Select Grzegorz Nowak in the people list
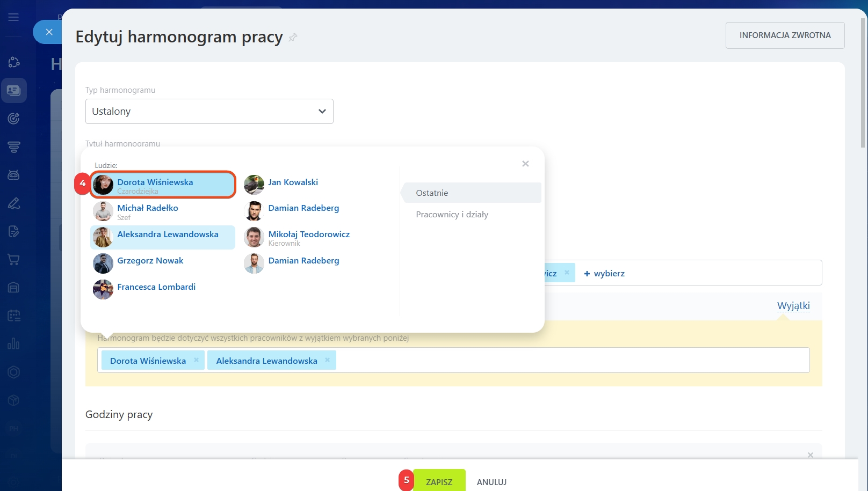Viewport: 868px width, 491px height. pyautogui.click(x=163, y=263)
